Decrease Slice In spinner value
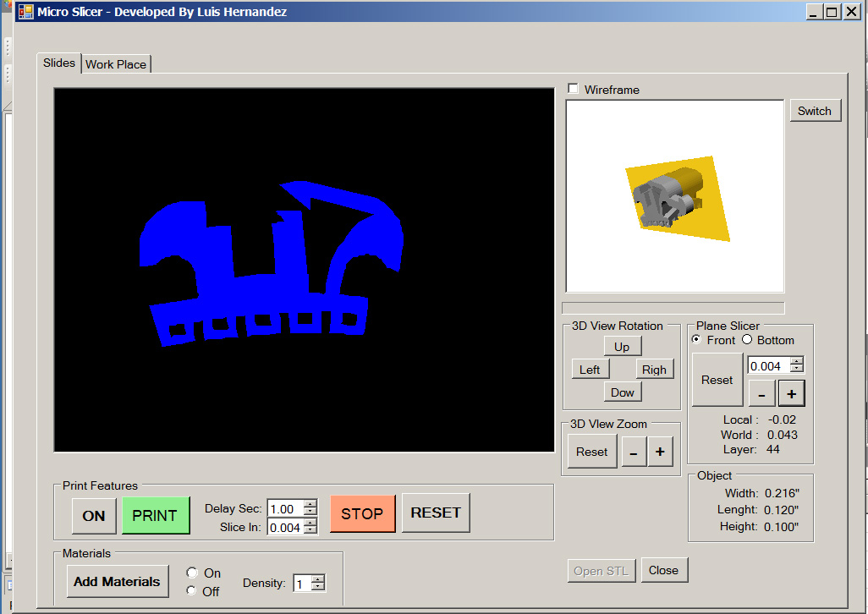 [311, 531]
